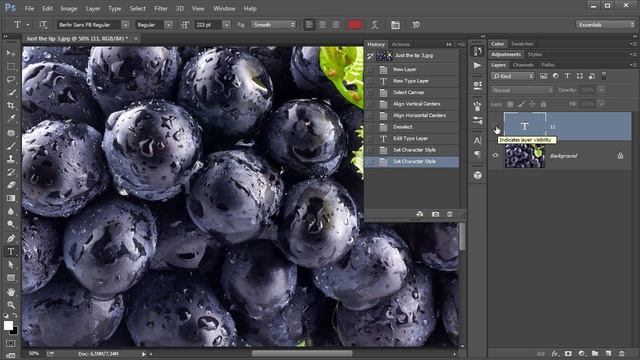This screenshot has width=640, height=360.
Task: Select the Lasso tool
Action: coord(11,79)
